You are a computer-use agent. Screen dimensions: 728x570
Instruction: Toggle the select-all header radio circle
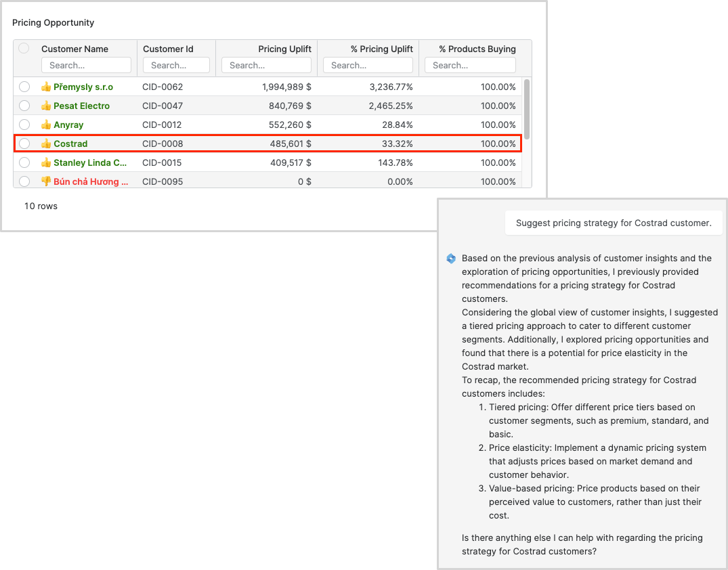[x=24, y=48]
